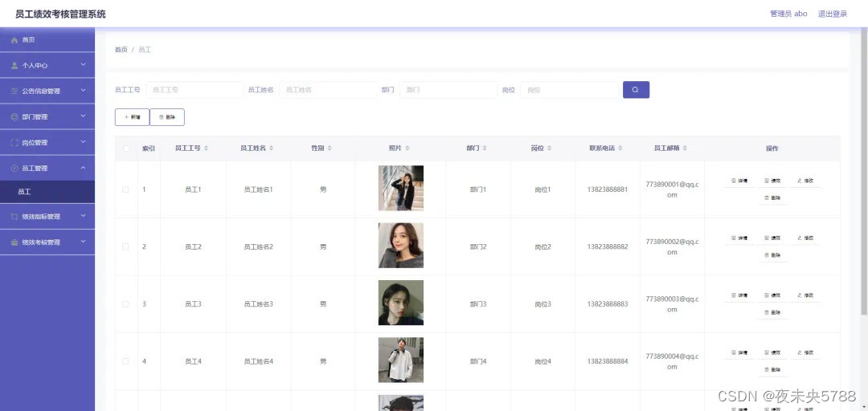Expand the 岗位管理 menu chevron
The width and height of the screenshot is (868, 411).
(83, 142)
